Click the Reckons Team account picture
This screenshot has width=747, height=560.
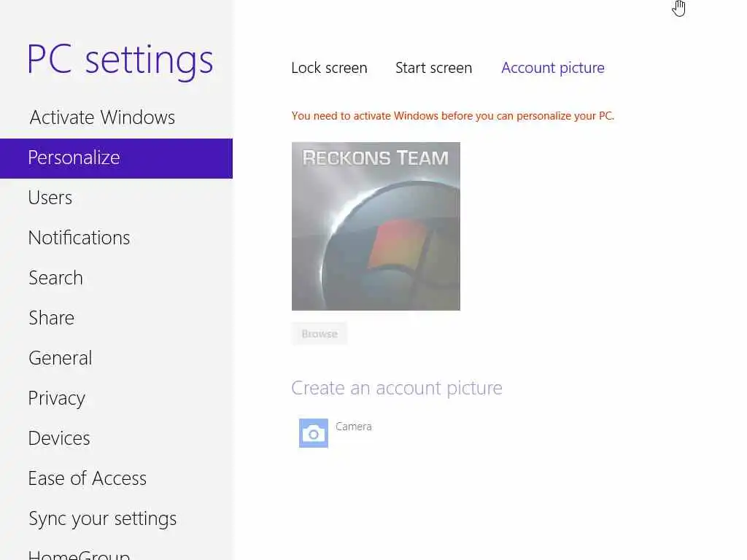coord(376,226)
